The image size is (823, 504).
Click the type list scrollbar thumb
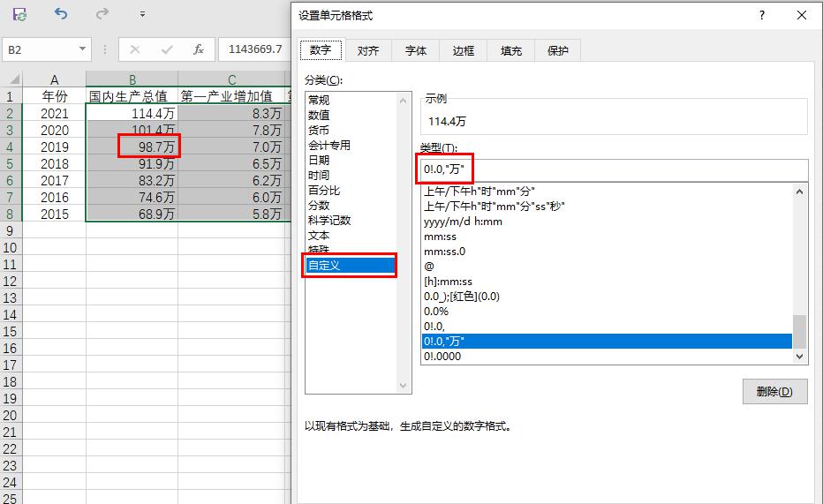799,332
